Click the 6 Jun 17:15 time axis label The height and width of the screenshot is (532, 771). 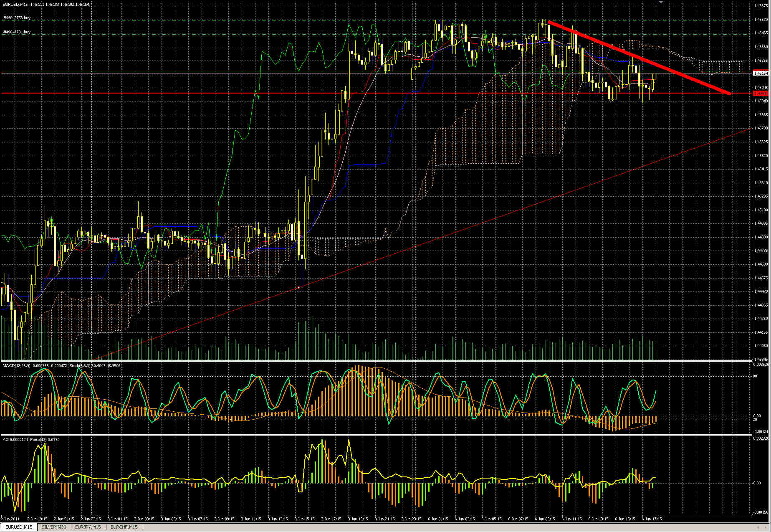tap(652, 519)
